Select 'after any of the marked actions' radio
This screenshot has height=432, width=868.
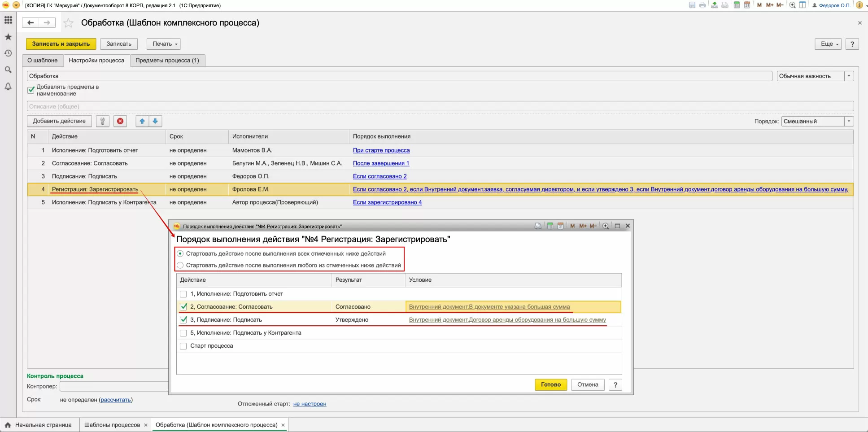tap(180, 265)
